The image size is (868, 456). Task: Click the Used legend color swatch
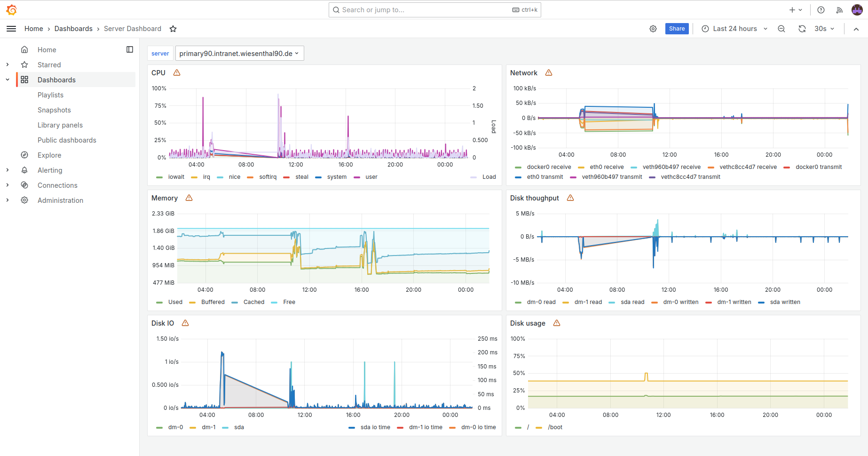click(159, 303)
